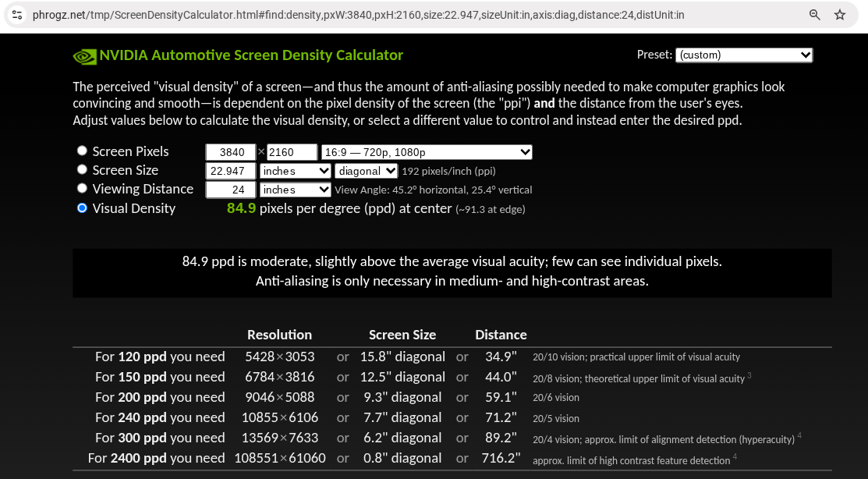The image size is (868, 479).
Task: Click the 'For 120 ppd you need' row label
Action: pos(160,357)
